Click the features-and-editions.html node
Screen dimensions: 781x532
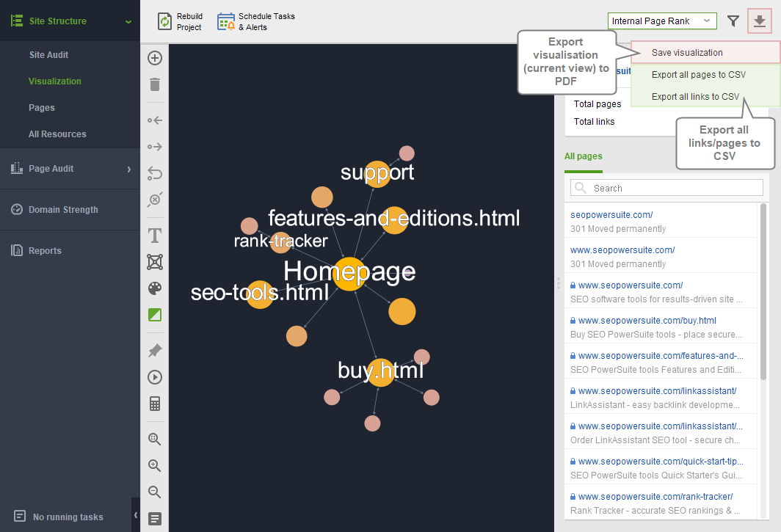point(395,220)
